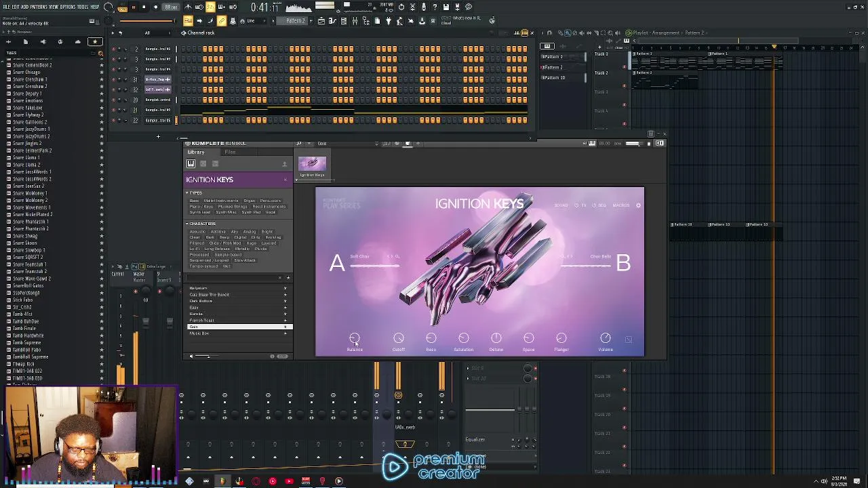Click the Windows taskbar clock

(839, 481)
